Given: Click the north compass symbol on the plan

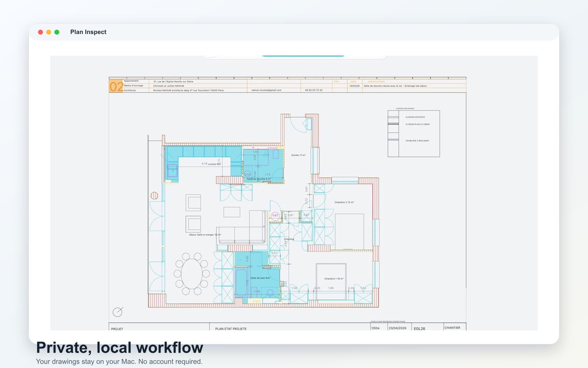Looking at the screenshot, I should coord(118,312).
